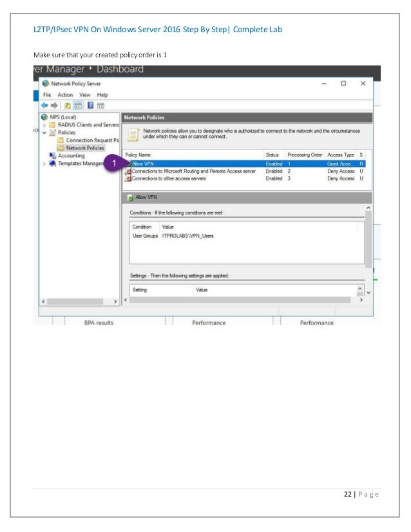Viewport: 411px width, 532px height.
Task: Click Dashboard in Server Manager title
Action: pyautogui.click(x=120, y=69)
